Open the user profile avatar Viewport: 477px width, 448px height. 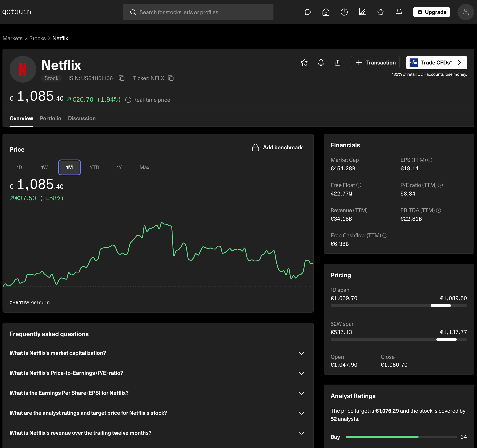click(x=465, y=12)
